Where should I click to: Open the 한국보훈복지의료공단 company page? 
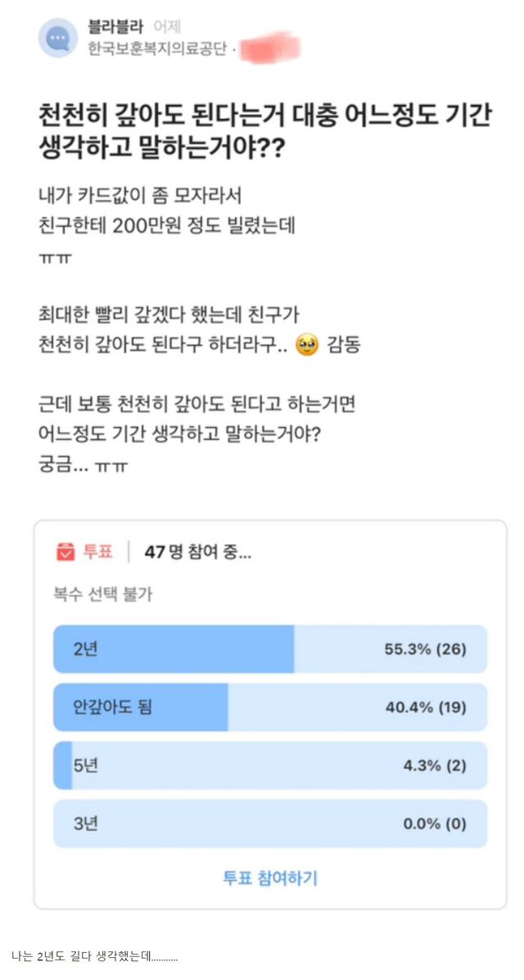tap(158, 49)
